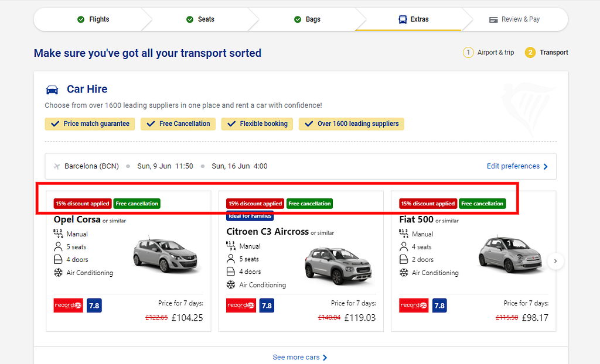Click the Opel Corsa car image
600x364 pixels.
click(x=165, y=254)
